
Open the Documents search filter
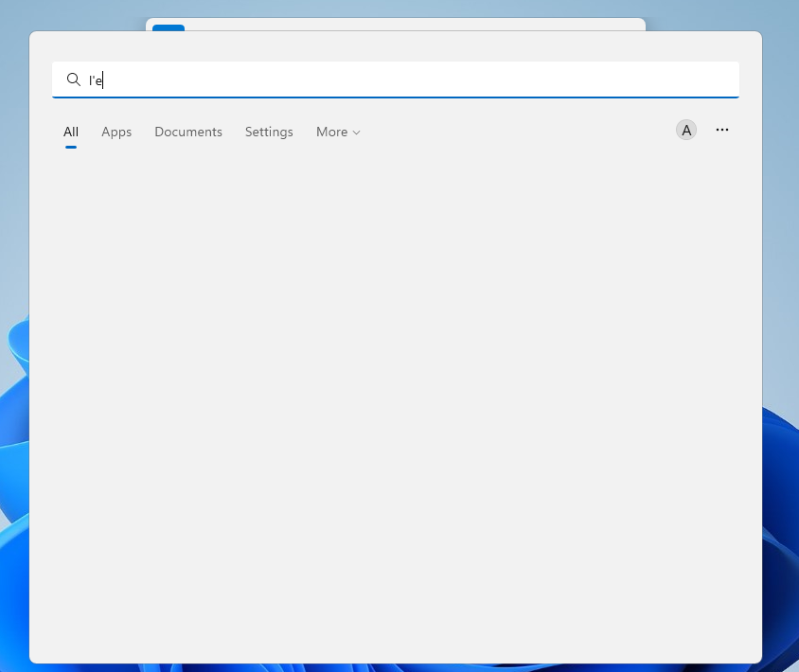click(187, 132)
